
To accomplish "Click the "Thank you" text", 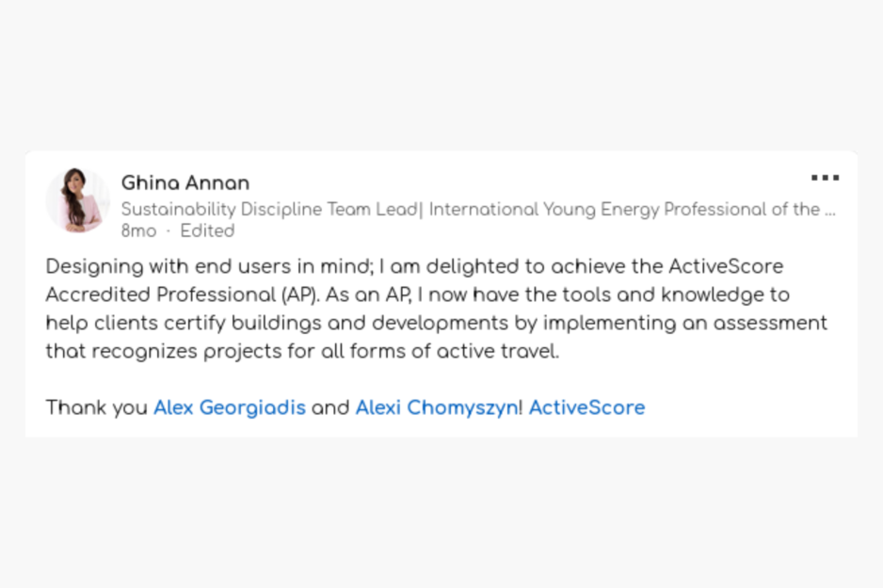I will click(x=97, y=407).
